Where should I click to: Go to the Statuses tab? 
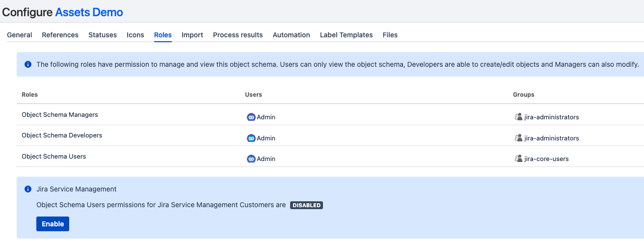point(103,35)
